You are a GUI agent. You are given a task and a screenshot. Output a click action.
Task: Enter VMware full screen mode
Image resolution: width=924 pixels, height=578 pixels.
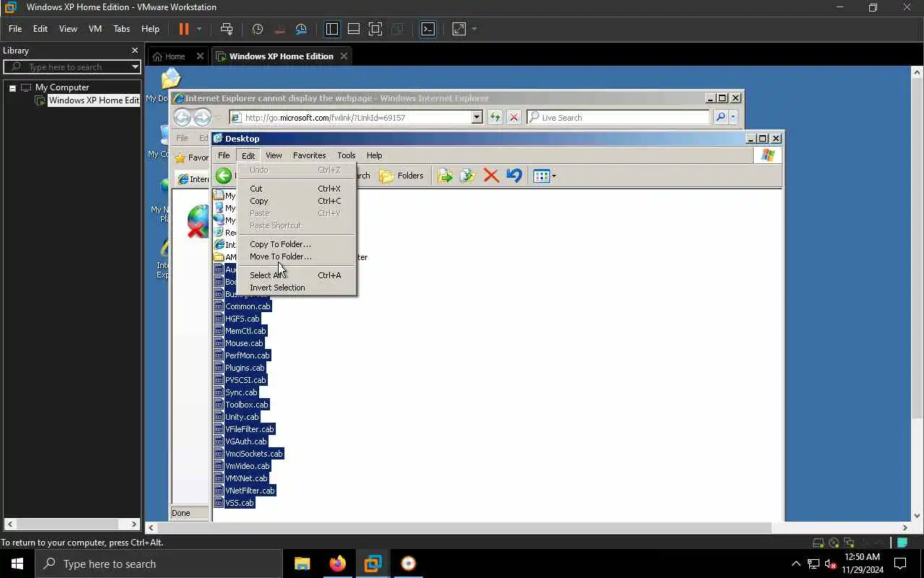375,29
